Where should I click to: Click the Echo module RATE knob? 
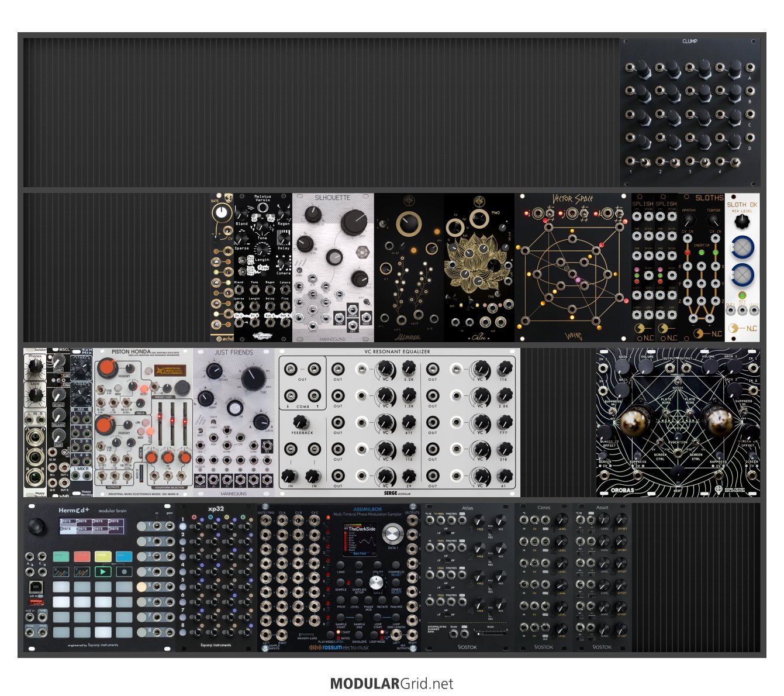click(222, 213)
